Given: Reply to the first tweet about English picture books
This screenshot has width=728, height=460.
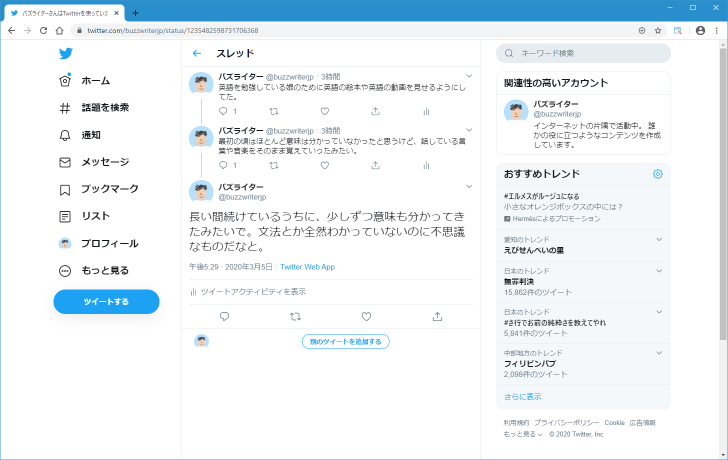Looking at the screenshot, I should (x=223, y=111).
